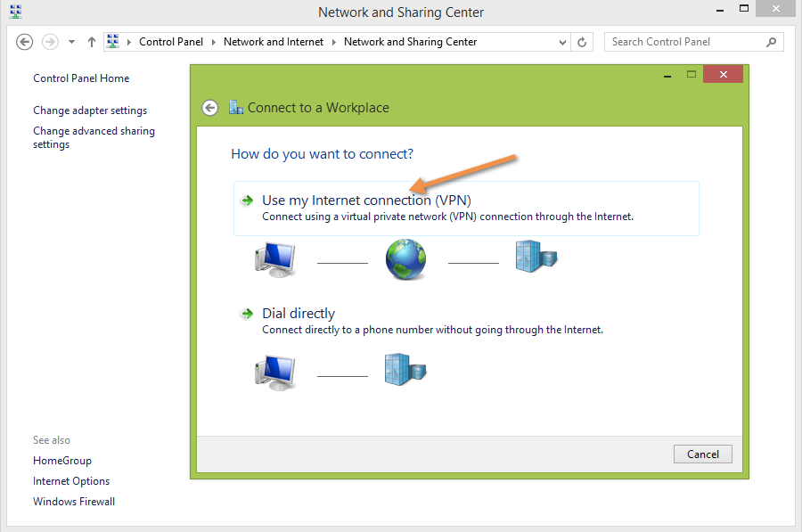Click the Control Panel icon in the address bar
Image resolution: width=802 pixels, height=532 pixels.
tap(113, 42)
